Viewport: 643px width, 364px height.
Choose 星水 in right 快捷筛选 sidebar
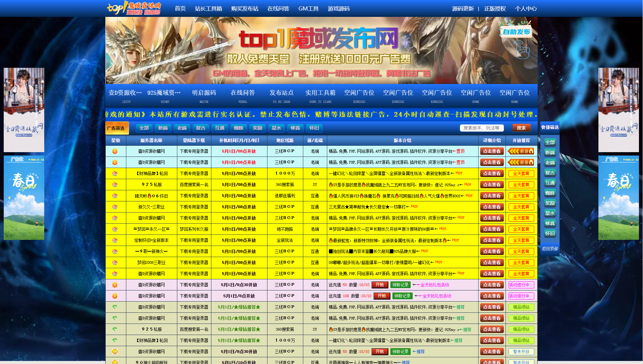click(x=550, y=213)
